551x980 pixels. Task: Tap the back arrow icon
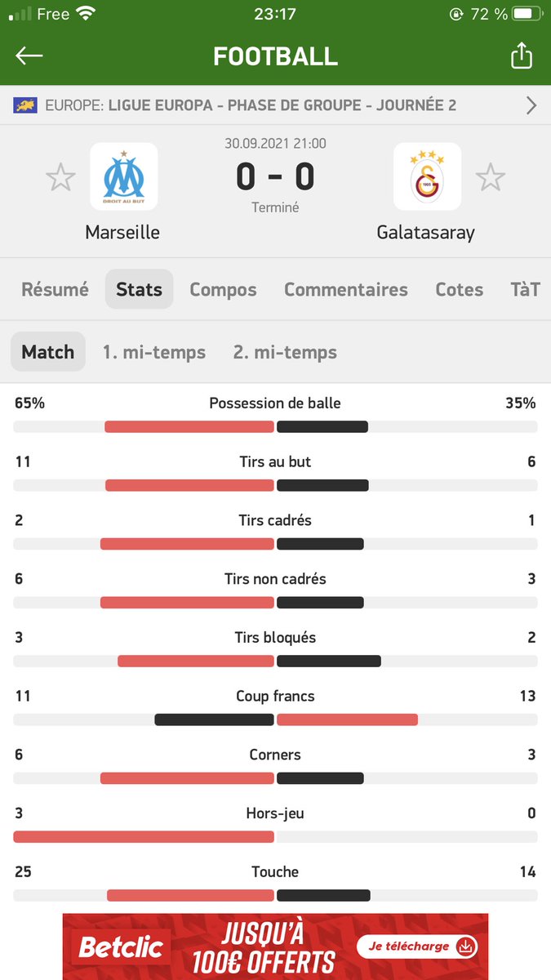coord(29,56)
